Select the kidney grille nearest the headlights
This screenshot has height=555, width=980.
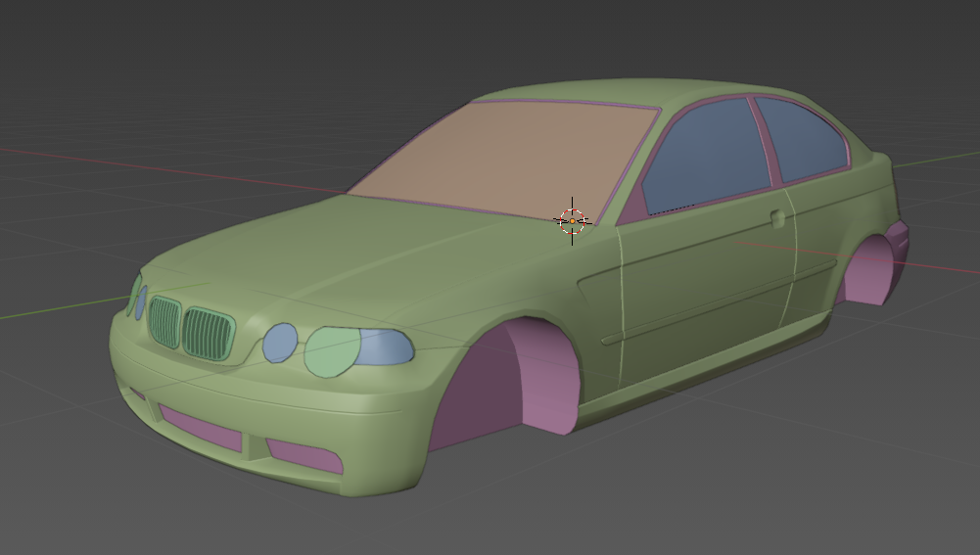point(209,334)
